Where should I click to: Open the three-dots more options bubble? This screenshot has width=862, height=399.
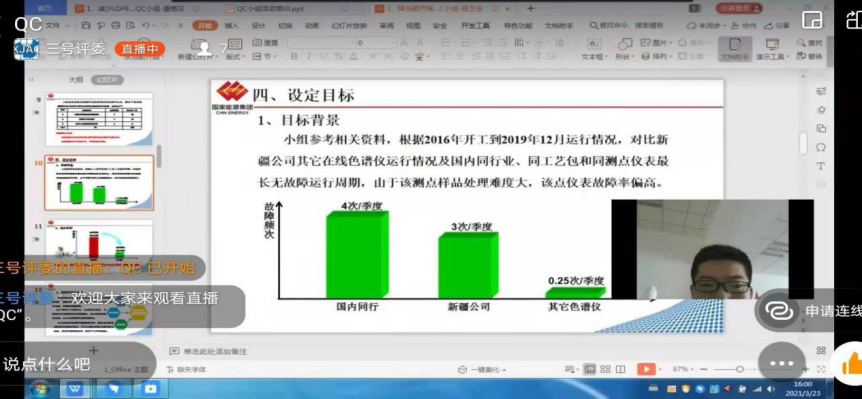[x=781, y=363]
